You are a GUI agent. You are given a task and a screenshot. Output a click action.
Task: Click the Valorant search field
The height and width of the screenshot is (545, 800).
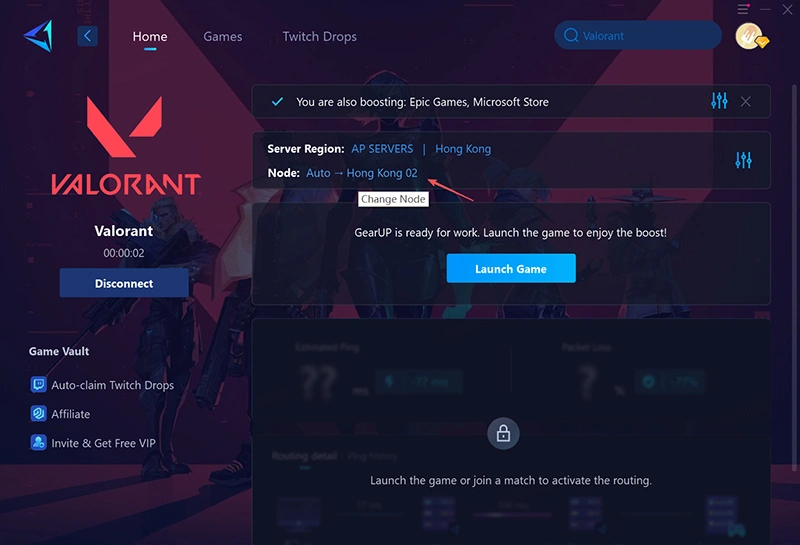pos(638,35)
